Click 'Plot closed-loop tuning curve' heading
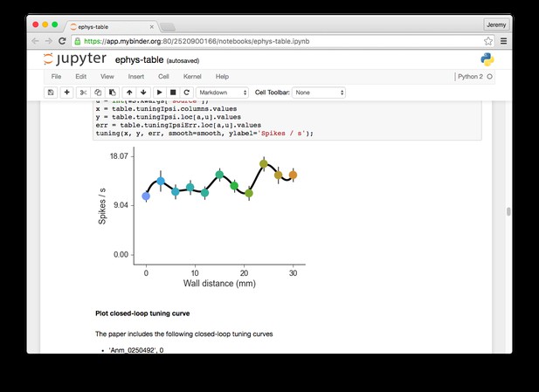This screenshot has height=392, width=539. (142, 313)
